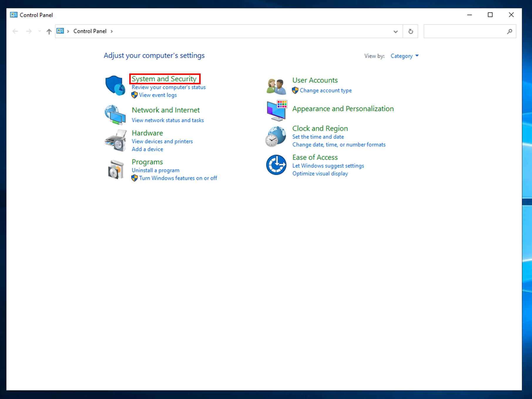
Task: Open Turn Windows features on or off
Action: (x=178, y=178)
